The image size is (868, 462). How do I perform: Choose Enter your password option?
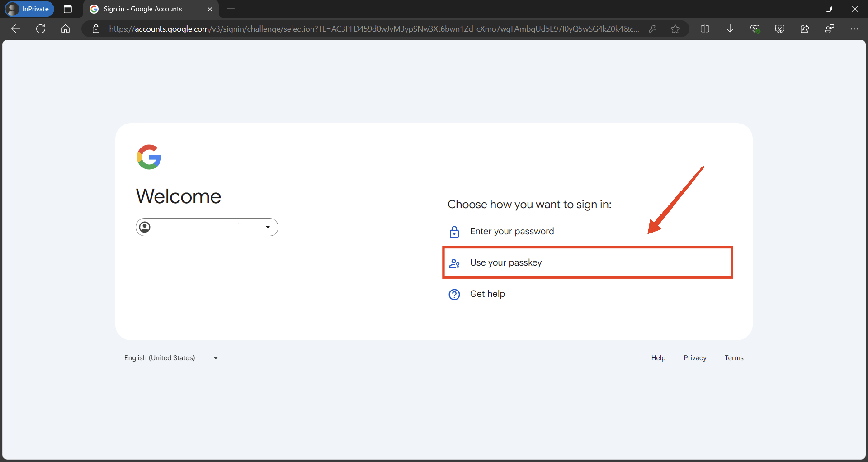(590, 232)
